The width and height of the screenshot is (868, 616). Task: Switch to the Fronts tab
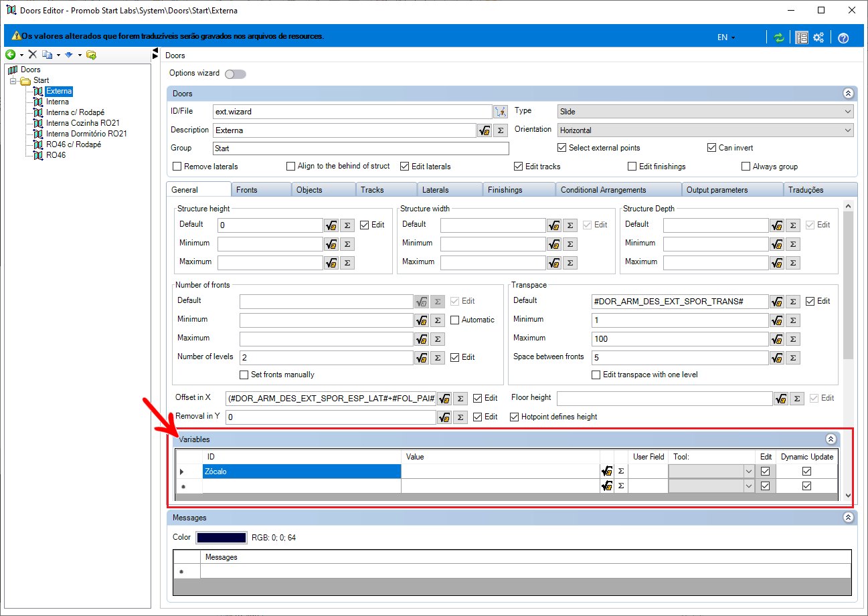[x=260, y=190]
